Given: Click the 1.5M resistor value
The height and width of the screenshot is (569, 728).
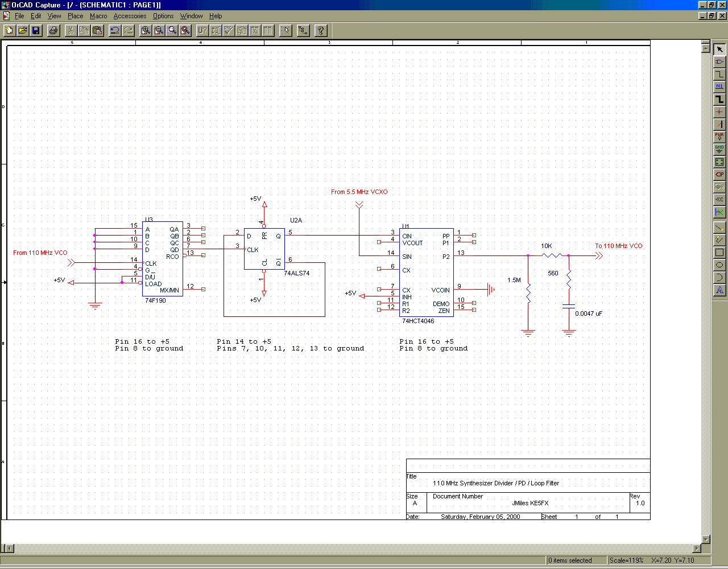Looking at the screenshot, I should (514, 280).
